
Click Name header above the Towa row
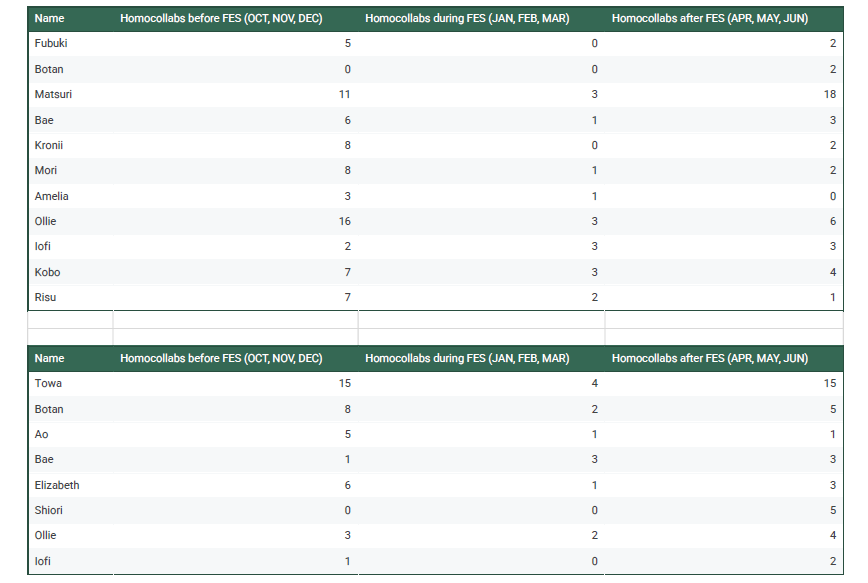tap(49, 358)
